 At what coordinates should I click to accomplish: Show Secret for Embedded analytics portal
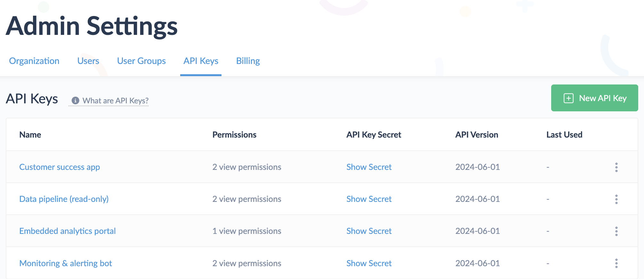coord(369,231)
